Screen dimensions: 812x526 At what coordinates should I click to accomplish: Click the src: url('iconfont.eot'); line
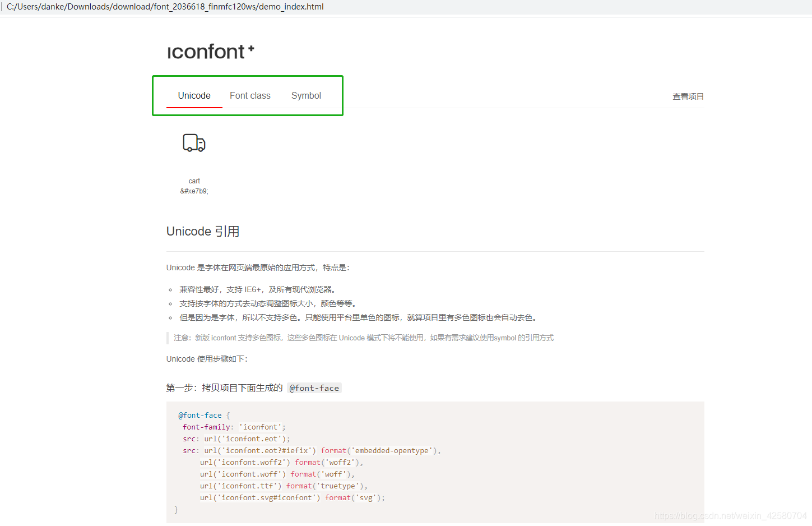point(236,439)
